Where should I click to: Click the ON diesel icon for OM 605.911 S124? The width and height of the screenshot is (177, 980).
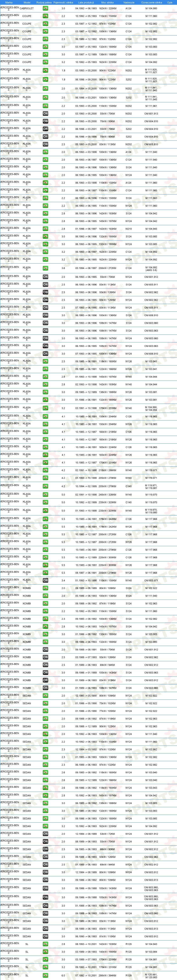(x=45, y=285)
